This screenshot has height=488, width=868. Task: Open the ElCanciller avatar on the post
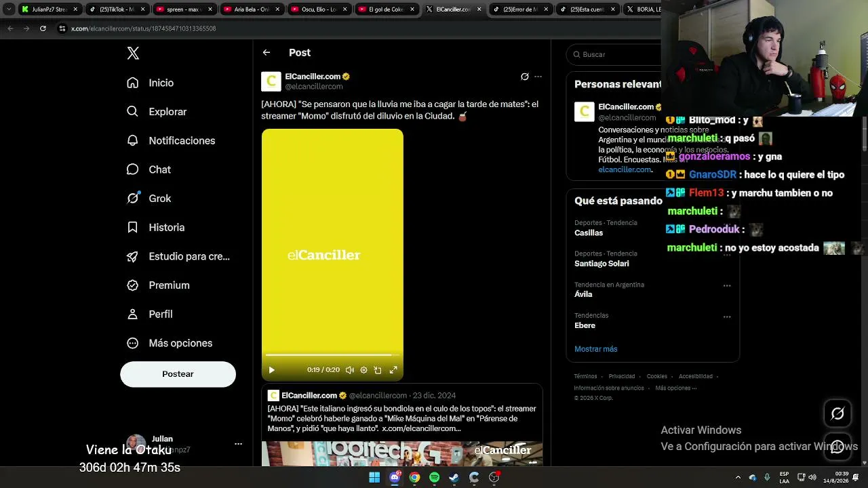pos(271,81)
